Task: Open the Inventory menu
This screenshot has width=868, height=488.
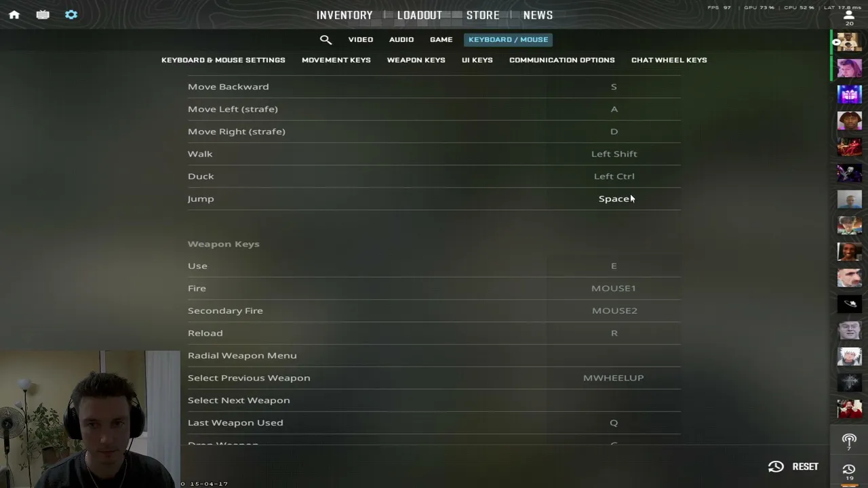Action: point(344,15)
